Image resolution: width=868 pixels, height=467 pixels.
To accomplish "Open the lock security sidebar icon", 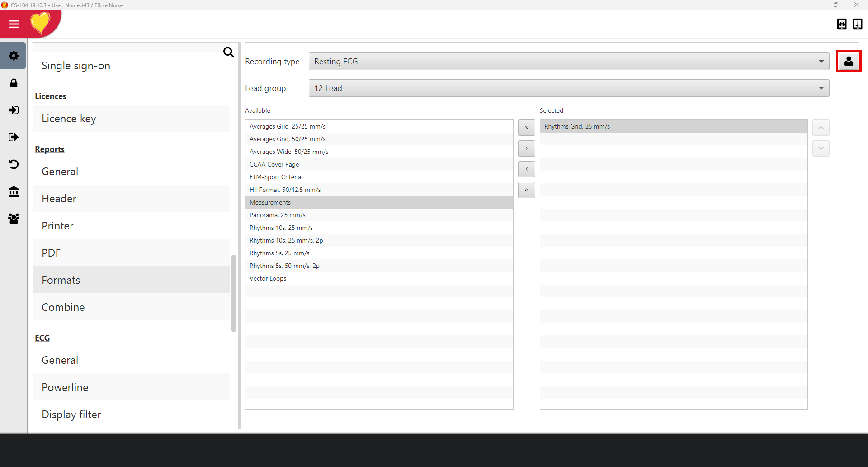I will (x=14, y=83).
